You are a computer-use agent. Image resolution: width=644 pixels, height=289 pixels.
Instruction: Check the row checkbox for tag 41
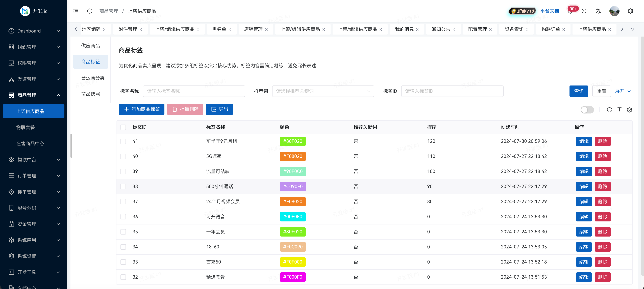(x=123, y=141)
